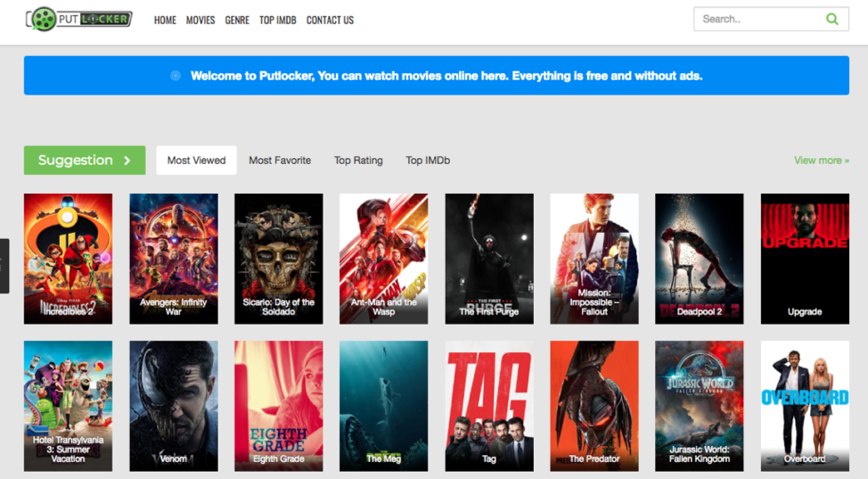The width and height of the screenshot is (868, 479).
Task: Go to TOP IMDB page
Action: tap(278, 21)
